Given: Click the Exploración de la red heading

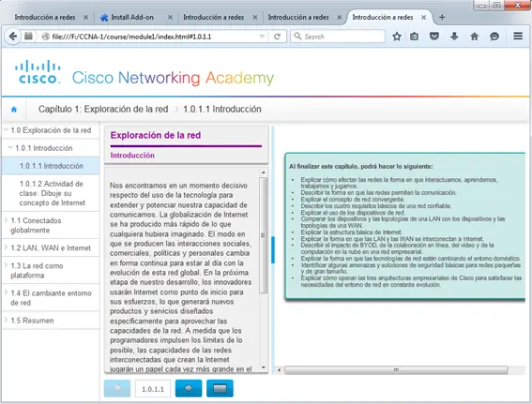Looking at the screenshot, I should (x=156, y=135).
